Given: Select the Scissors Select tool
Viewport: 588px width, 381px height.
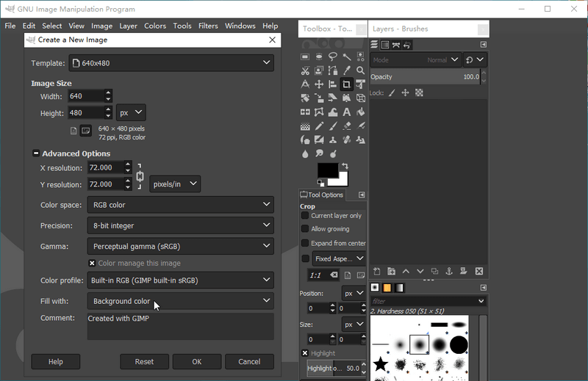Looking at the screenshot, I should click(305, 71).
